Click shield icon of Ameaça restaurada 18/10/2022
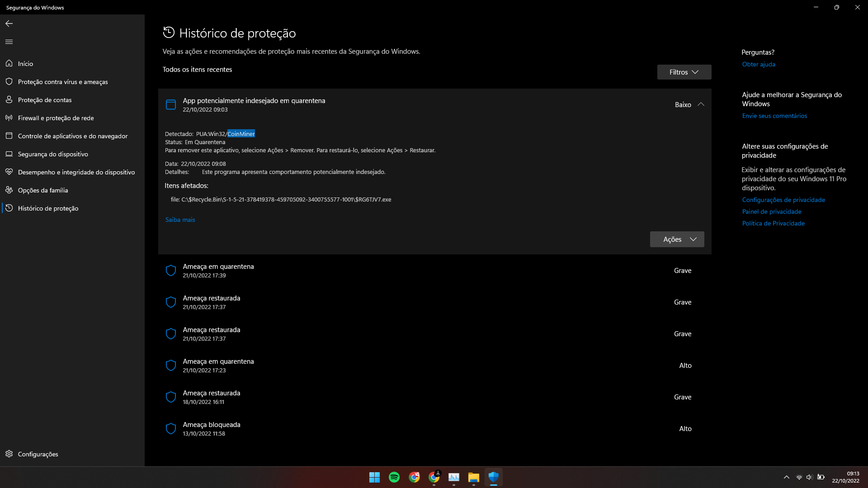This screenshot has width=868, height=488. pyautogui.click(x=171, y=397)
